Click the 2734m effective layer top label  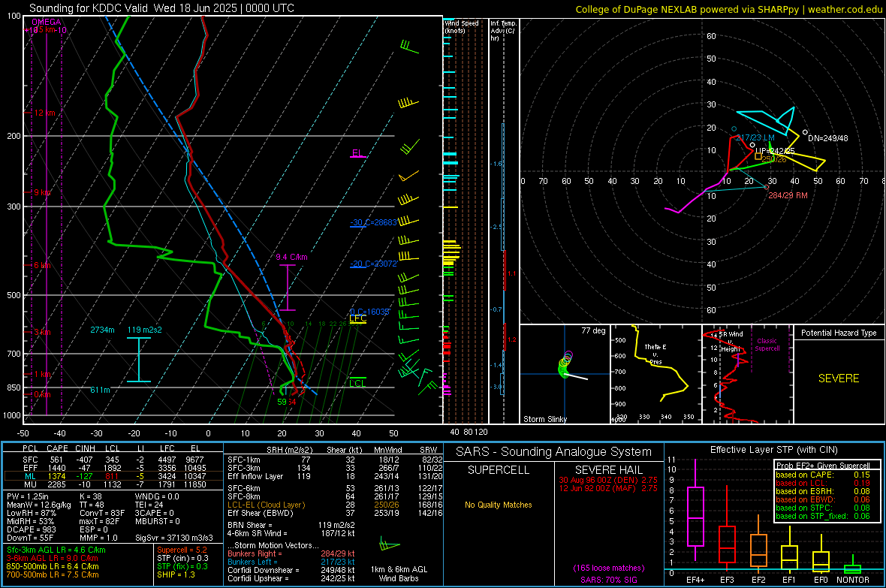coord(102,330)
